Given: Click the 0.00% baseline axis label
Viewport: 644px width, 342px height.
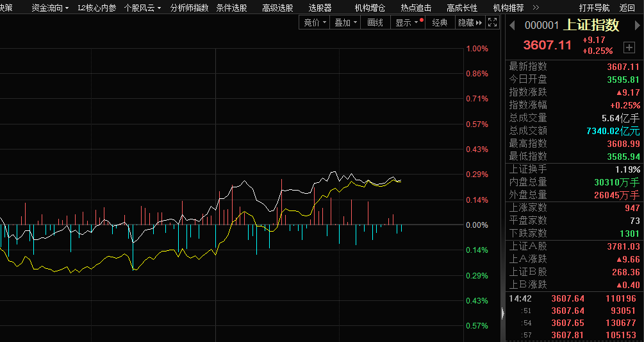Looking at the screenshot, I should [477, 225].
